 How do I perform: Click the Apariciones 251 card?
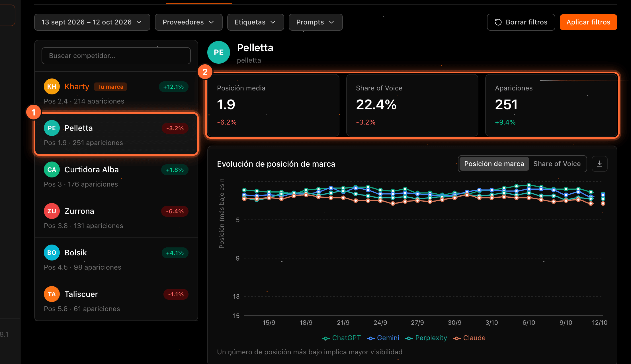pos(551,105)
